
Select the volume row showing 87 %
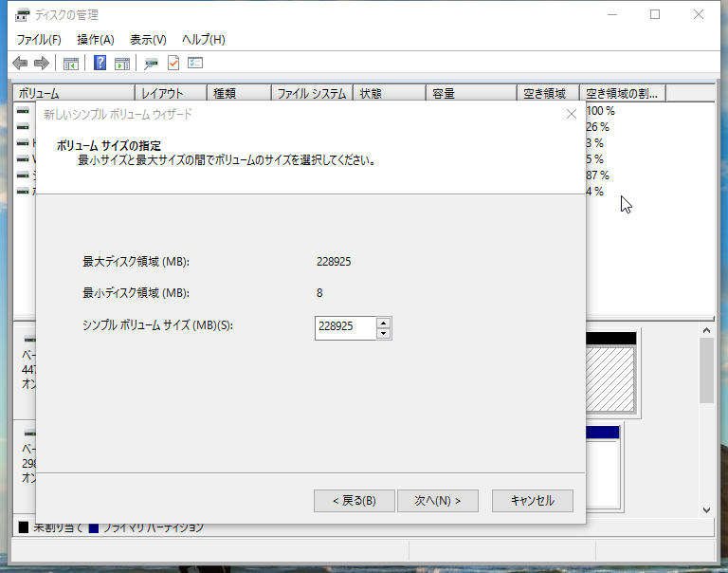point(597,176)
